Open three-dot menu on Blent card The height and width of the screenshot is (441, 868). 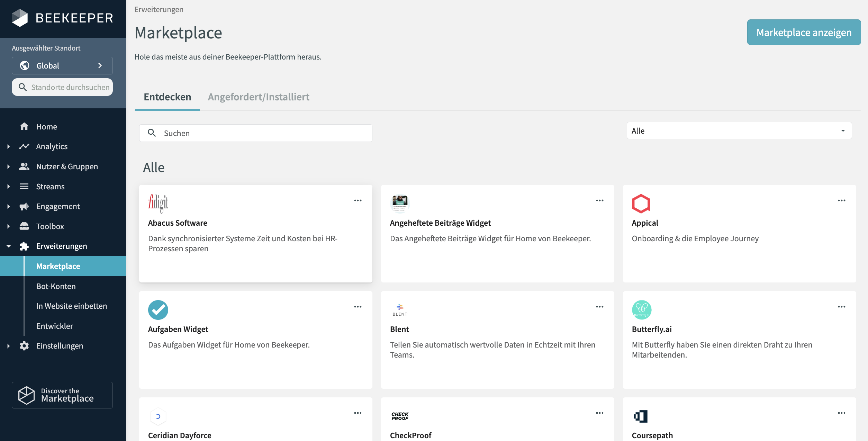coord(599,307)
